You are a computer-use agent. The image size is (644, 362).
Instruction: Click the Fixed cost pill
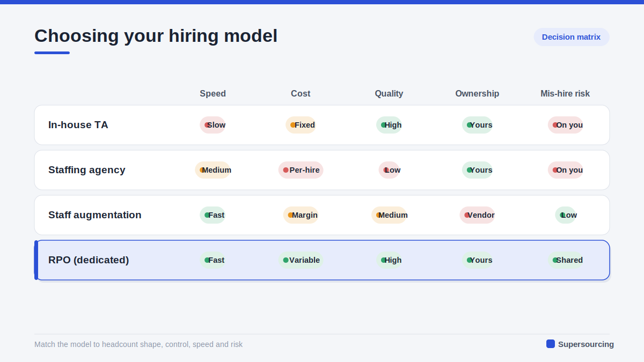pos(301,125)
